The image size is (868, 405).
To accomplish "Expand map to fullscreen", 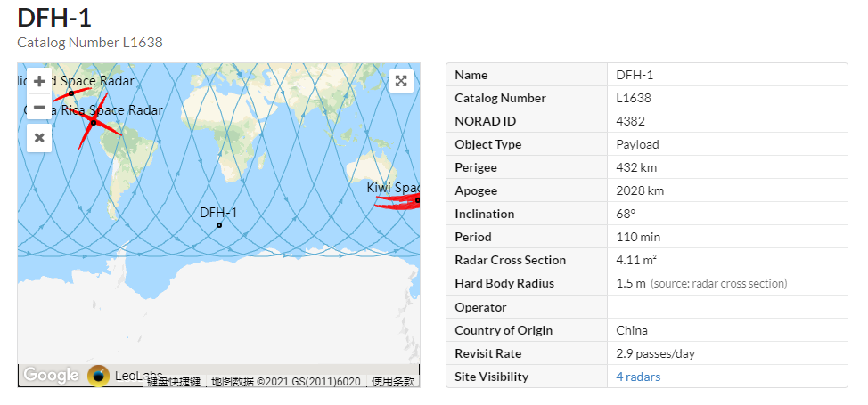I will (x=401, y=81).
